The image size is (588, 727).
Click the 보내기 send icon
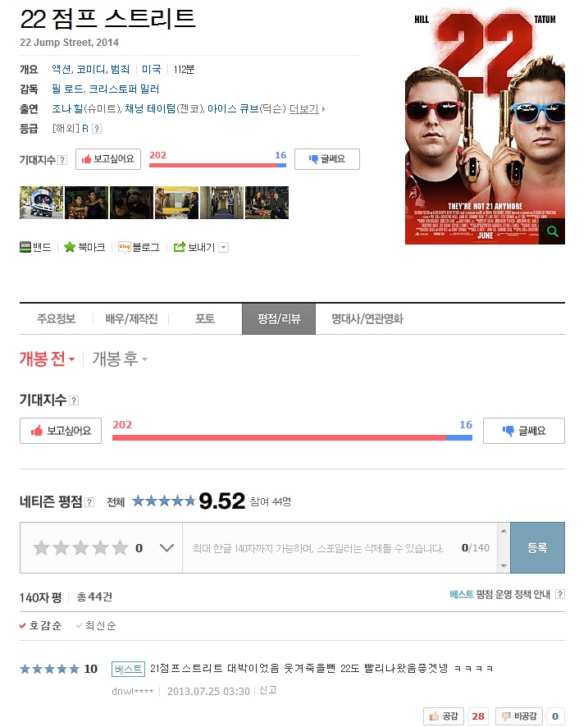pos(180,247)
